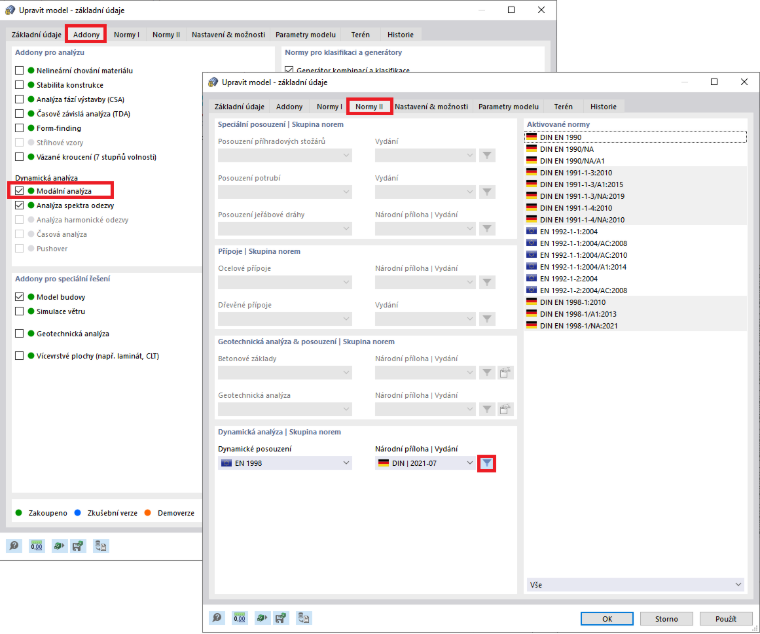Screen dimensions: 760x634
Task: Select DIN EN 1990 in Aktivované normy
Action: coord(635,137)
